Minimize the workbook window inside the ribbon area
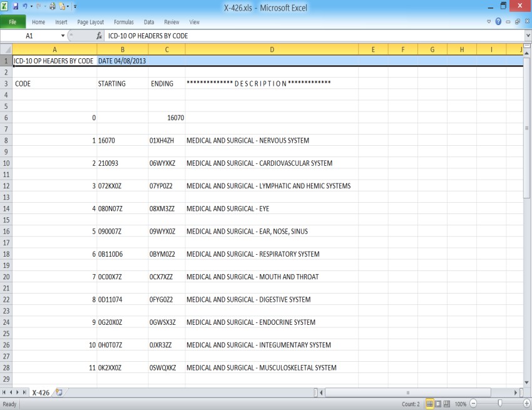The width and height of the screenshot is (532, 410). point(508,22)
